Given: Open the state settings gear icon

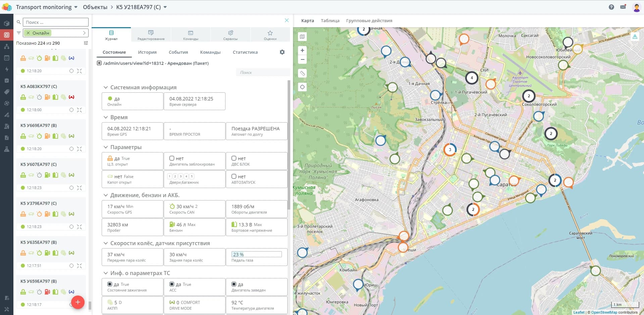Looking at the screenshot, I should click(x=282, y=52).
